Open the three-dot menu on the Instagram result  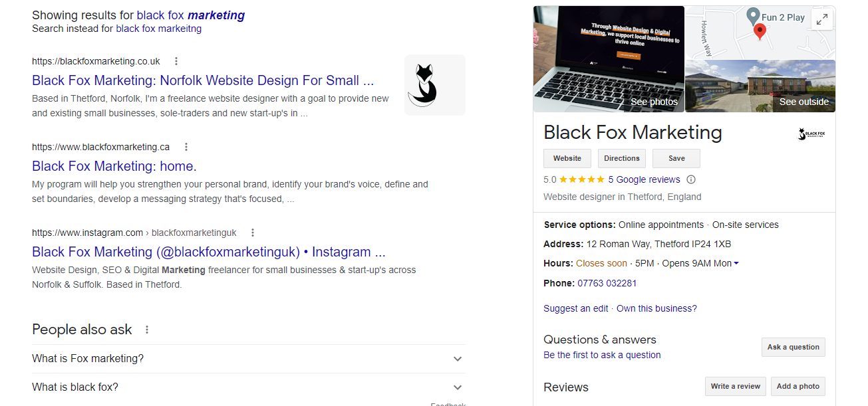pyautogui.click(x=252, y=233)
